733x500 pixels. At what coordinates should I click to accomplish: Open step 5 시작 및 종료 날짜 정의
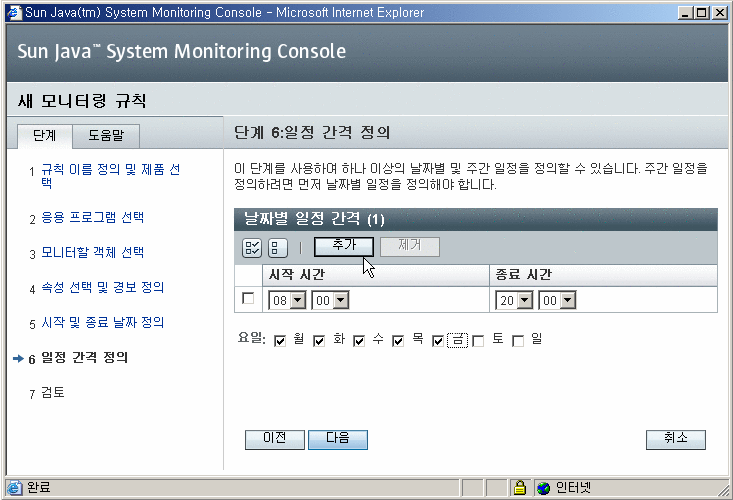click(103, 323)
